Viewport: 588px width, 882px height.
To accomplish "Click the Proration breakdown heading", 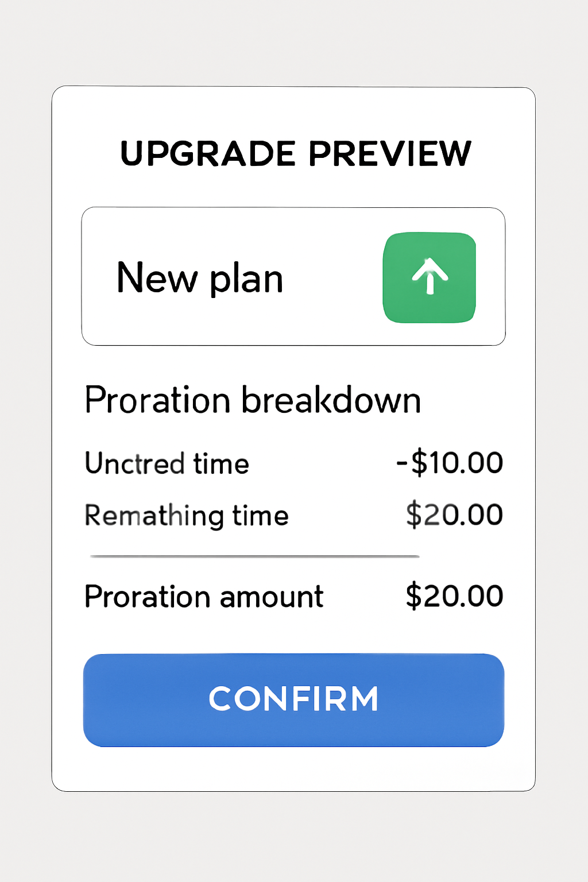I will pyautogui.click(x=253, y=399).
